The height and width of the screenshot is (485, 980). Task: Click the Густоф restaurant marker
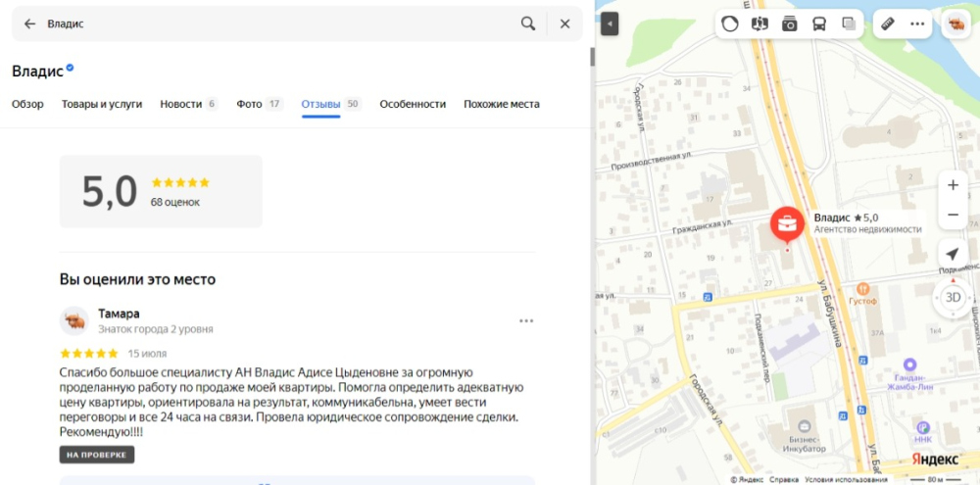click(x=863, y=289)
